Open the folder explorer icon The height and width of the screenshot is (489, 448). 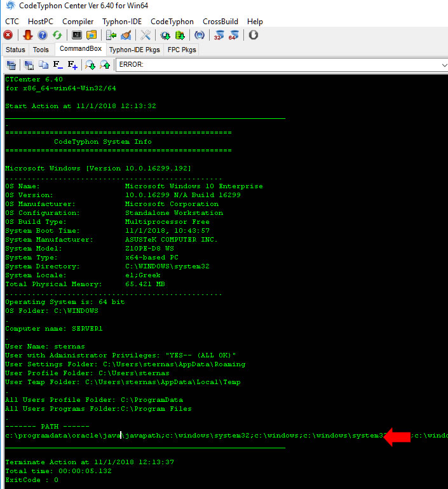click(x=92, y=35)
